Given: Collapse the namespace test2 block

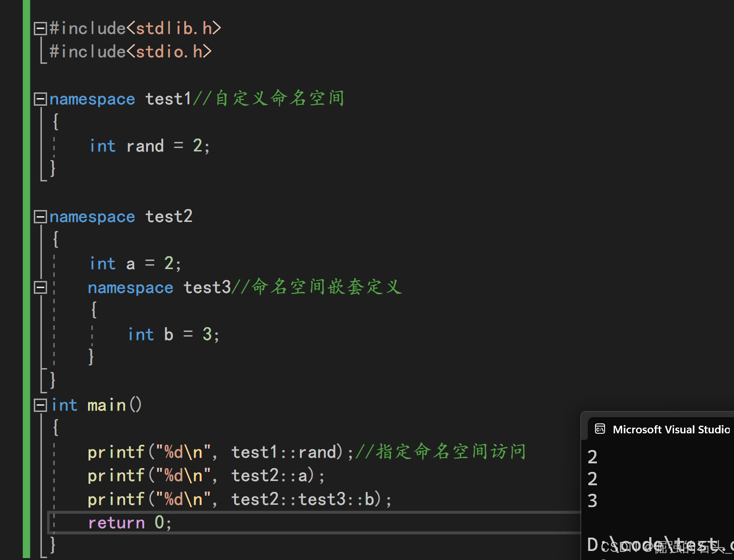Looking at the screenshot, I should 40,217.
